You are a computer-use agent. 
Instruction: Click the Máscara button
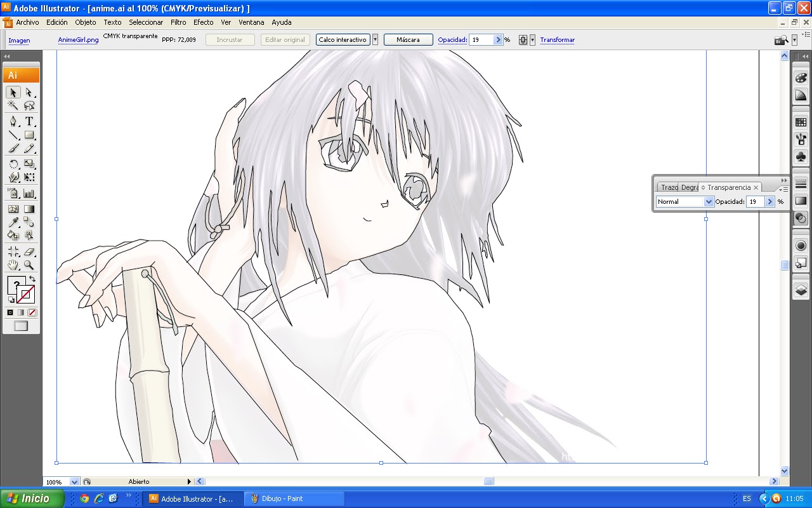tap(408, 39)
